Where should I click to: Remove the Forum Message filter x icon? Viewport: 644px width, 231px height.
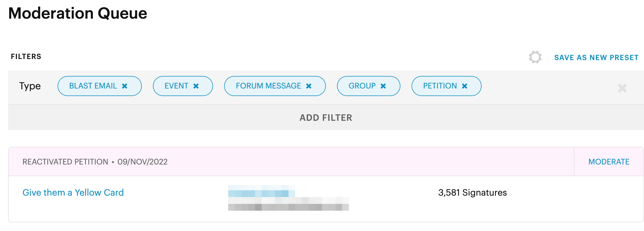tap(309, 86)
